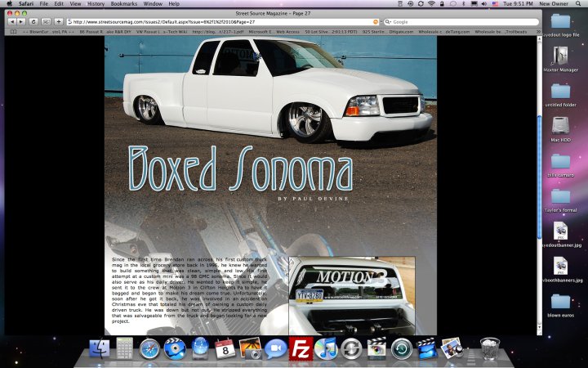Viewport: 588px width, 368px height.
Task: Open the Mac HDD drive icon
Action: 560,127
